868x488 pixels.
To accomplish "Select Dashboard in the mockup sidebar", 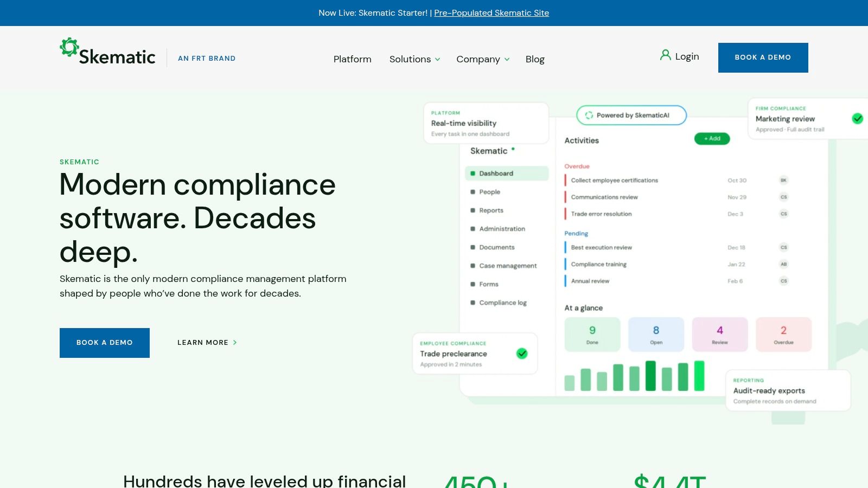I will pos(507,174).
